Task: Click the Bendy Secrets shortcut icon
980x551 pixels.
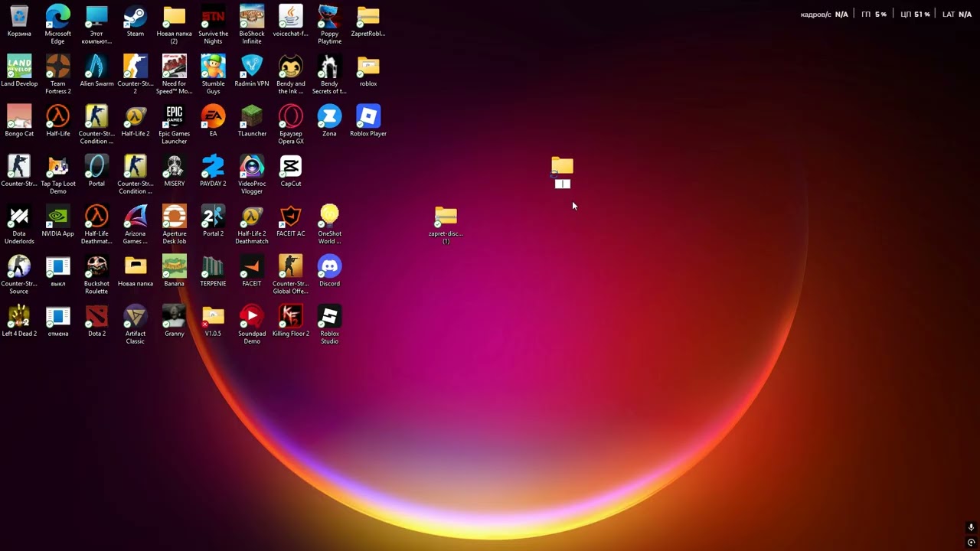Action: (329, 66)
